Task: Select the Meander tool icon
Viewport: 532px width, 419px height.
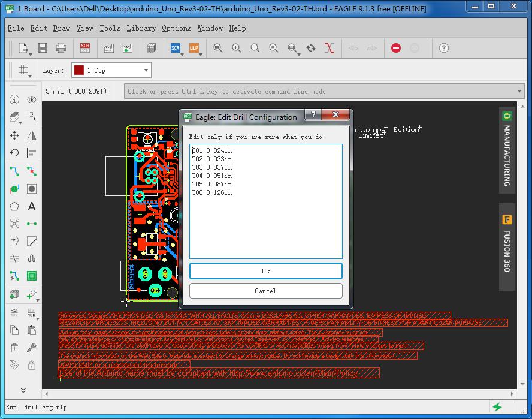Action: pos(32,258)
